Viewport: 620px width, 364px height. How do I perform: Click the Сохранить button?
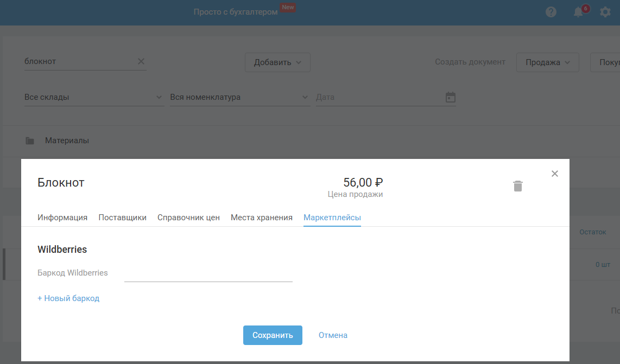[273, 335]
